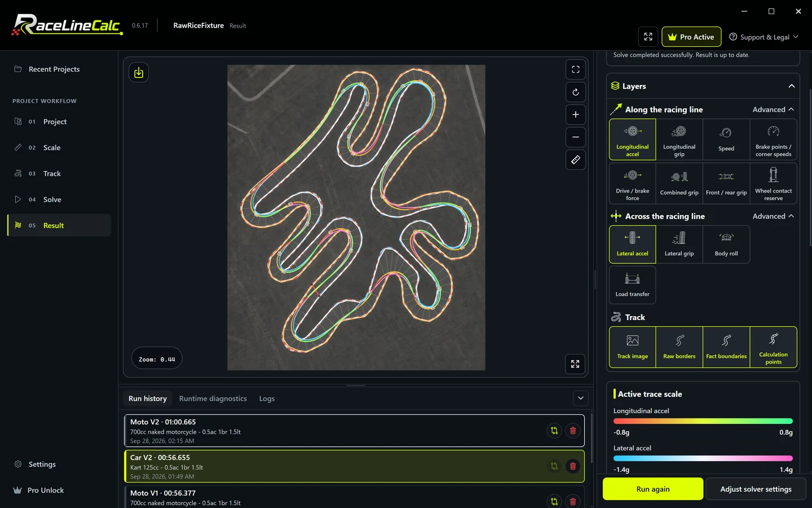
Task: Reload the Moto V2 run with the compare icon
Action: point(554,431)
